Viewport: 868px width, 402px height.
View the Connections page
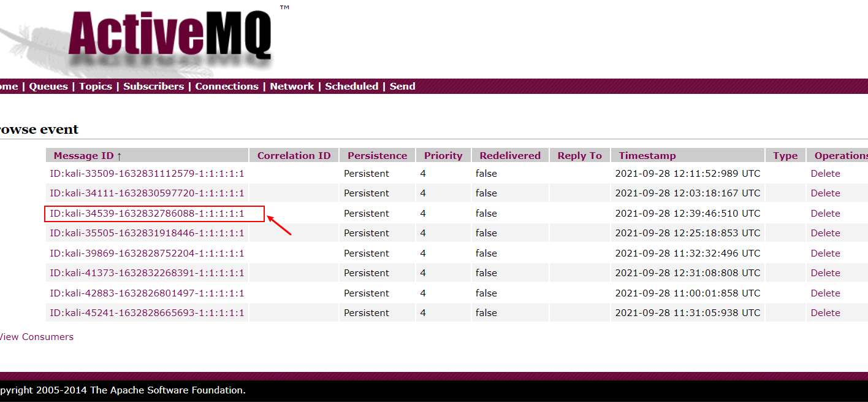click(226, 86)
